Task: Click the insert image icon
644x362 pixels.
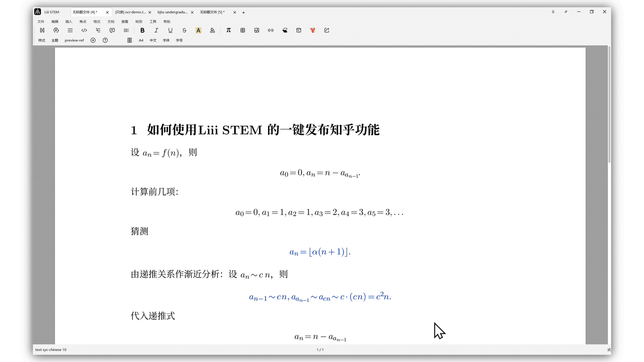Action: 257,30
